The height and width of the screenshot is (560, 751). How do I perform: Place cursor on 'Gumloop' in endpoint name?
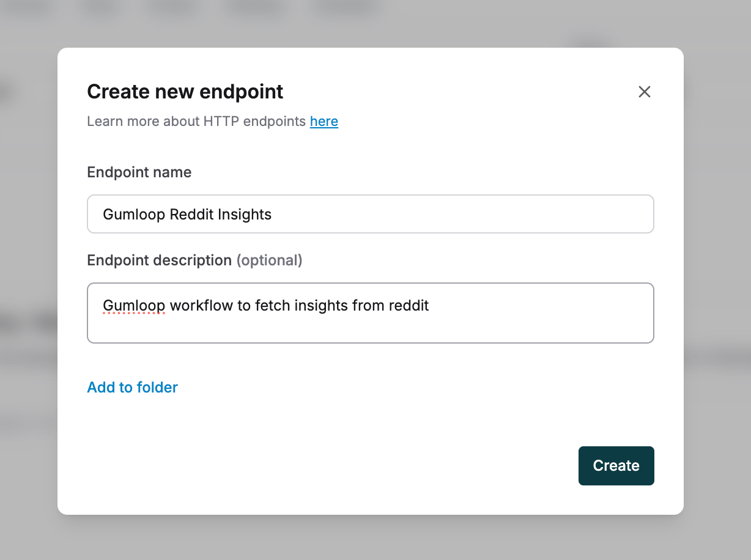[133, 215]
